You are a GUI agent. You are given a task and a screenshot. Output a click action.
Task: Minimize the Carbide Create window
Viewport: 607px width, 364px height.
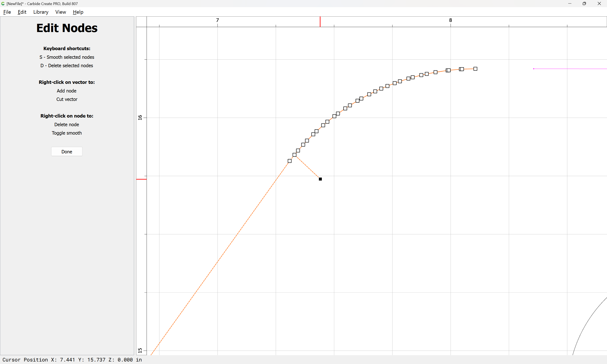(569, 3)
